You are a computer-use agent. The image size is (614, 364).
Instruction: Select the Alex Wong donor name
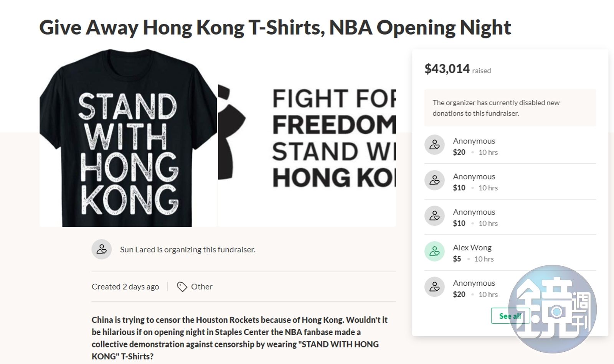pyautogui.click(x=472, y=248)
